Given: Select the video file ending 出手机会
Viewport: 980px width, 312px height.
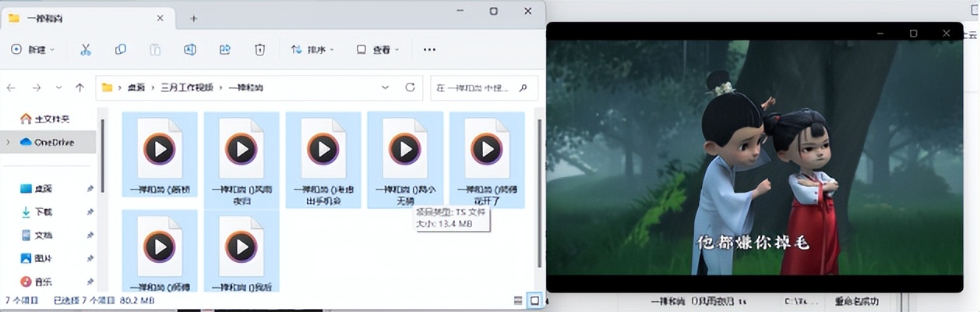Looking at the screenshot, I should 323,160.
